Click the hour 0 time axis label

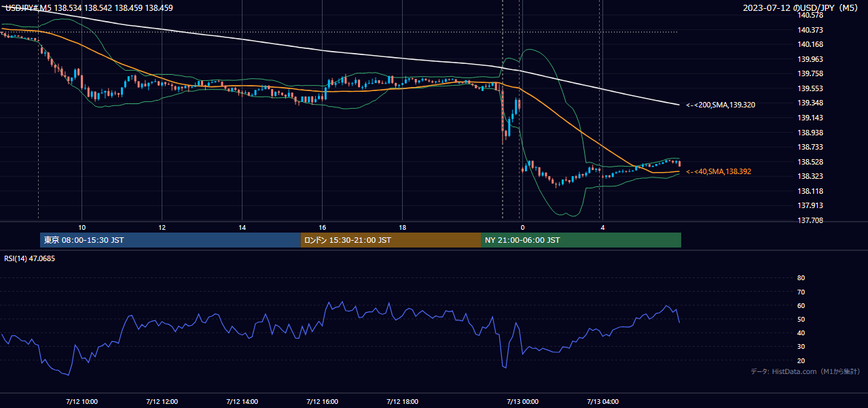tap(522, 227)
